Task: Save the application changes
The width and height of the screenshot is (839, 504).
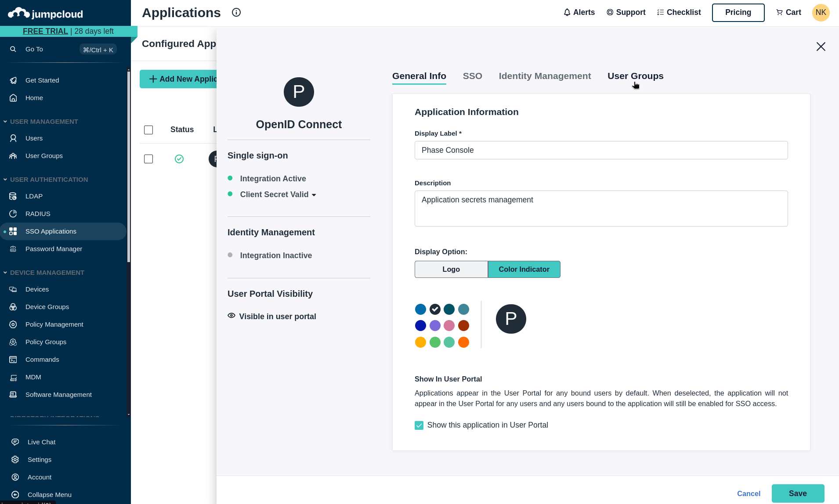Action: pyautogui.click(x=798, y=493)
